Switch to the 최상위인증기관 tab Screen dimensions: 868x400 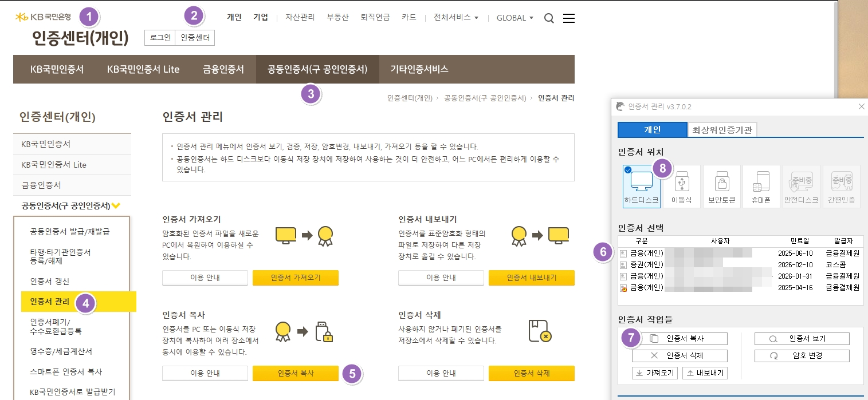(722, 130)
